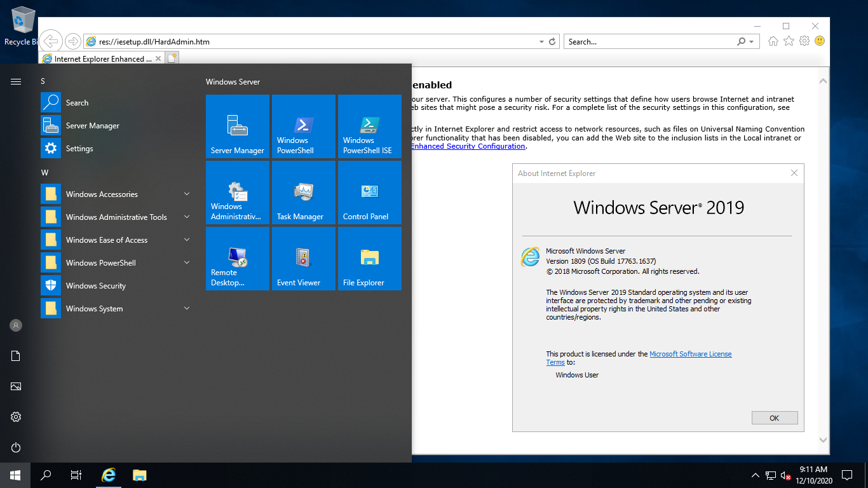The height and width of the screenshot is (488, 868).
Task: Open the Task Manager tile
Action: pyautogui.click(x=304, y=193)
